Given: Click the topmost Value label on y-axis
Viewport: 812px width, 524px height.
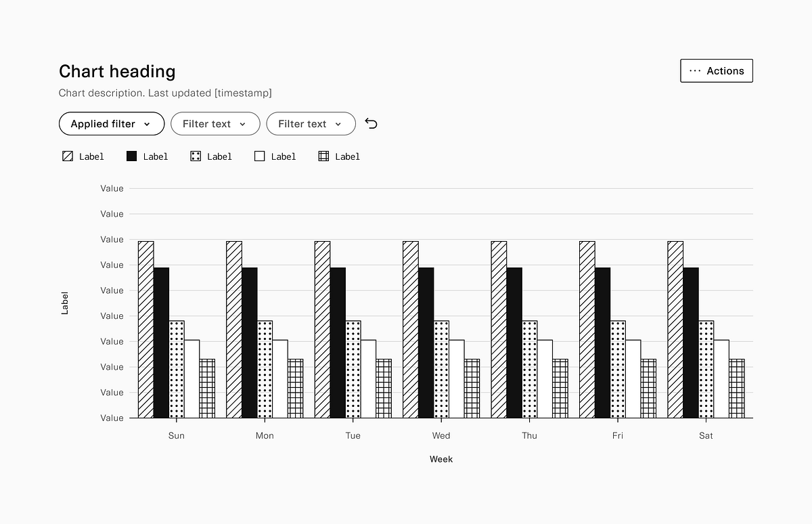Looking at the screenshot, I should coord(112,188).
